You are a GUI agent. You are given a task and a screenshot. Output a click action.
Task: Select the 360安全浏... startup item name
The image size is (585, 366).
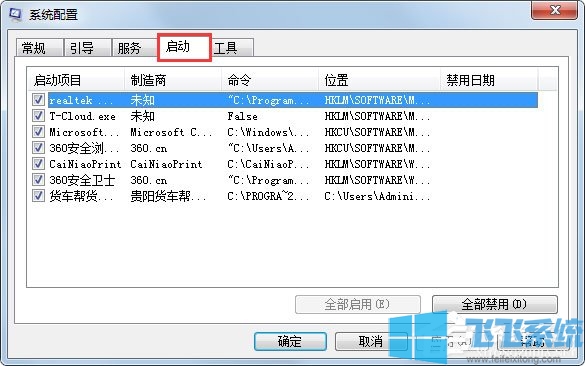[84, 148]
